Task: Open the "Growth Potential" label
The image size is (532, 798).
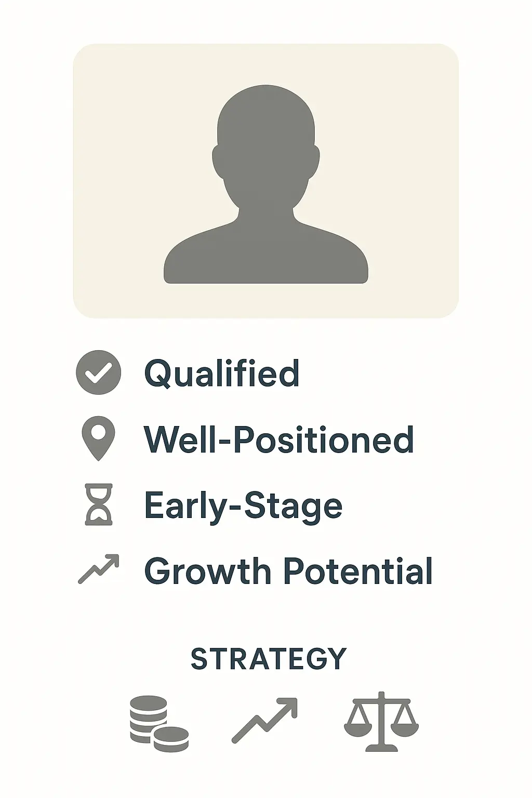Action: tap(288, 571)
